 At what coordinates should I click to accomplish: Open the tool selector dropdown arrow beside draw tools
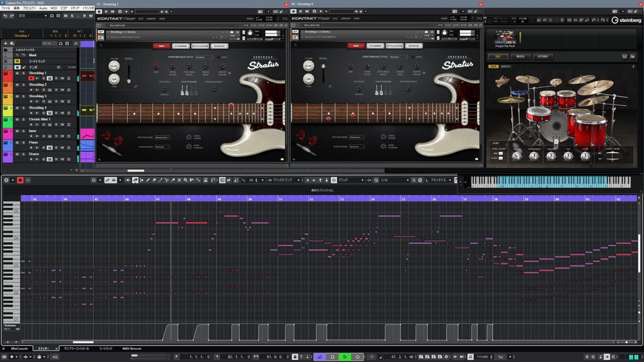(120, 180)
